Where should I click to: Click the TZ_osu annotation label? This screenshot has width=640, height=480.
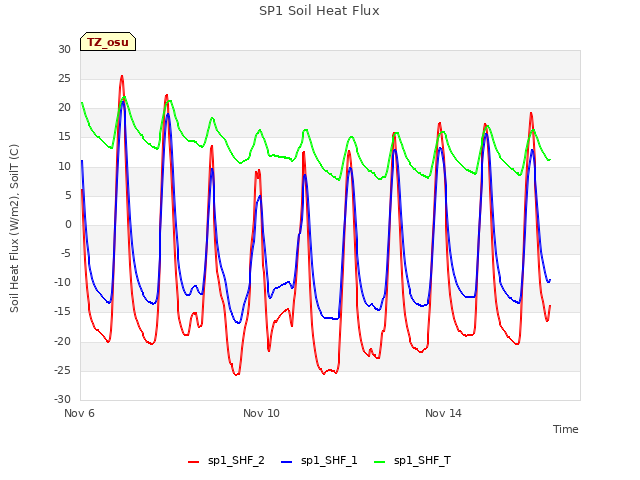click(108, 42)
